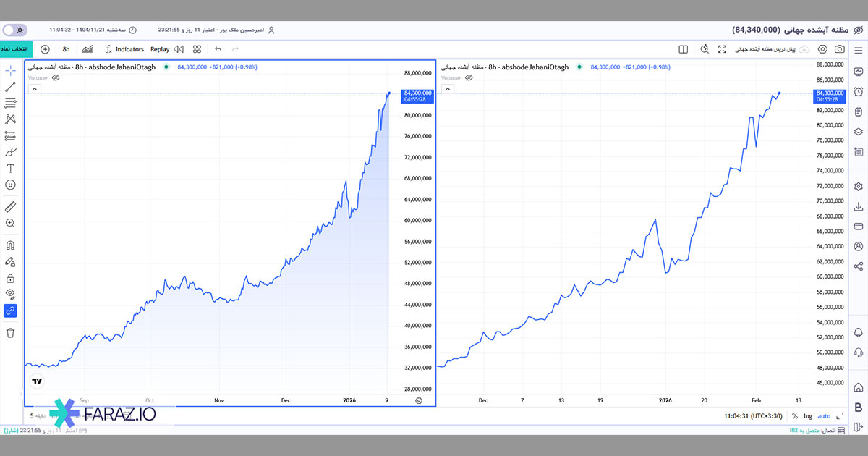Take a chart snapshot with camera
The height and width of the screenshot is (456, 868).
click(x=839, y=49)
